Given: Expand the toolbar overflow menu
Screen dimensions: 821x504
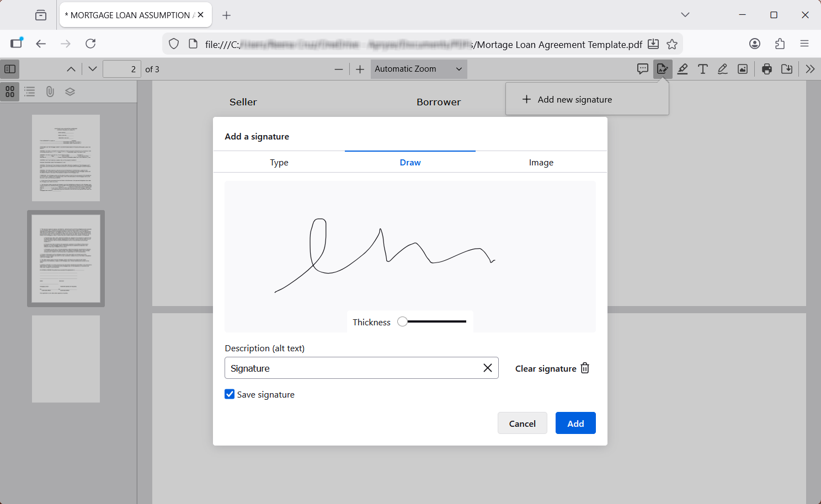Looking at the screenshot, I should point(809,69).
